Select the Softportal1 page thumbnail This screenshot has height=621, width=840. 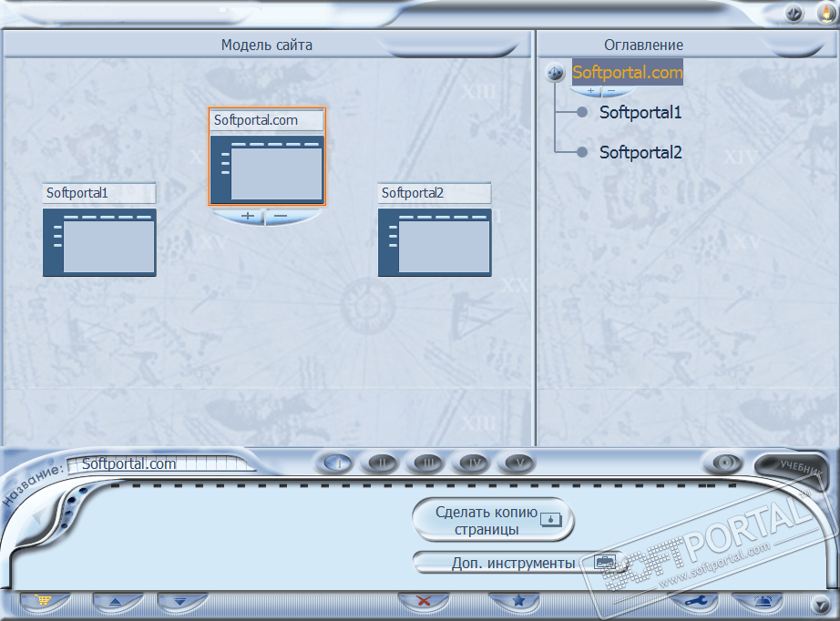point(99,242)
